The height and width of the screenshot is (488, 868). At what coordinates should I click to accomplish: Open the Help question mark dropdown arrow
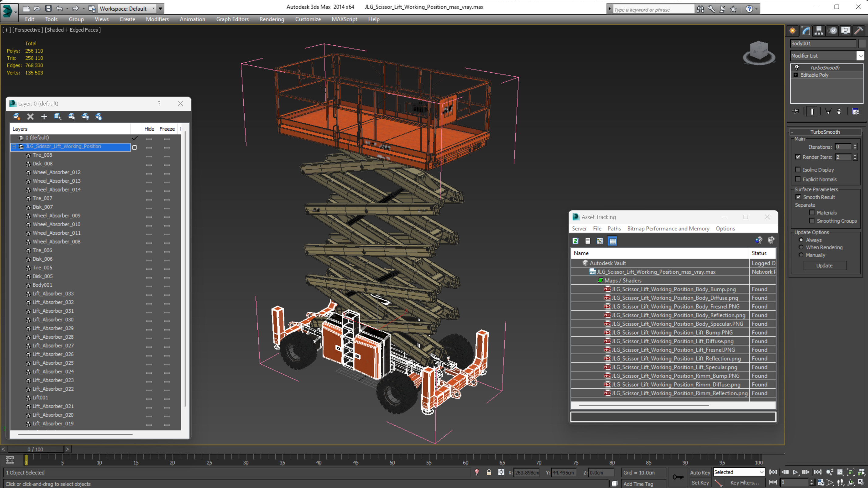point(756,9)
